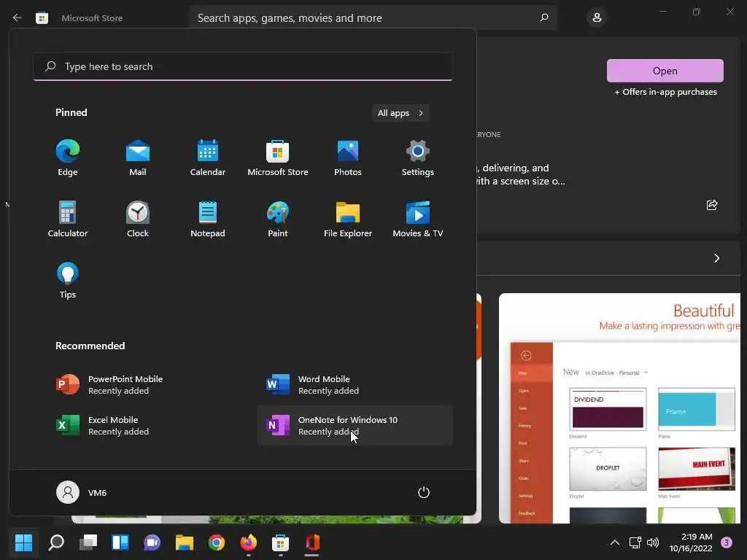Open the Store account profile icon
The width and height of the screenshot is (747, 560).
[597, 17]
